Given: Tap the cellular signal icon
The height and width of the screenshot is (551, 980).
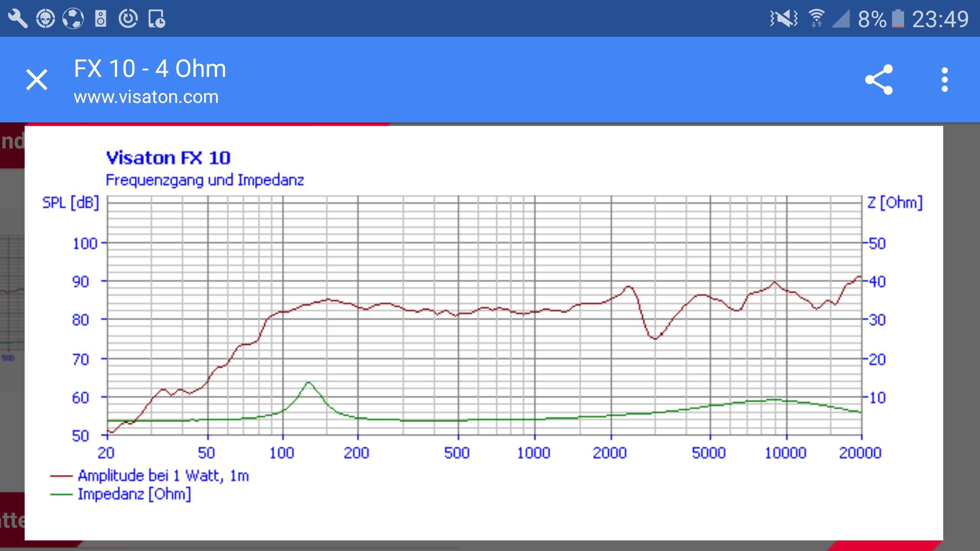Looking at the screenshot, I should [840, 18].
